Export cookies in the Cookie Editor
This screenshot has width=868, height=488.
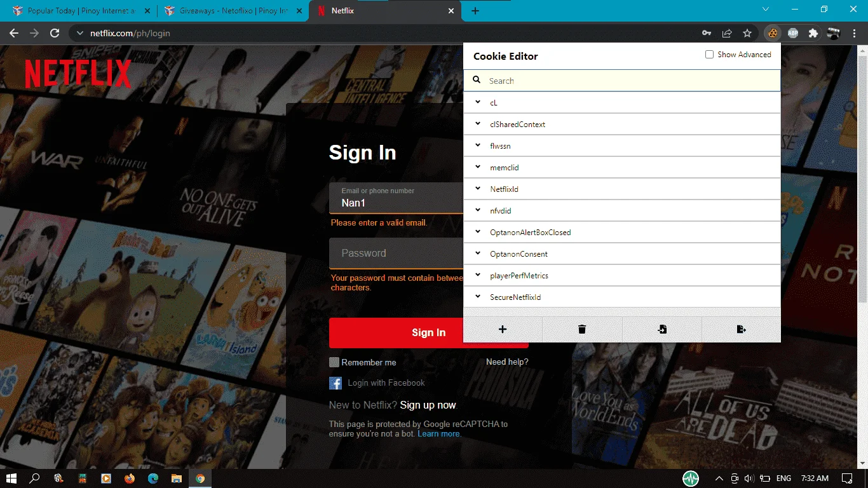(741, 329)
